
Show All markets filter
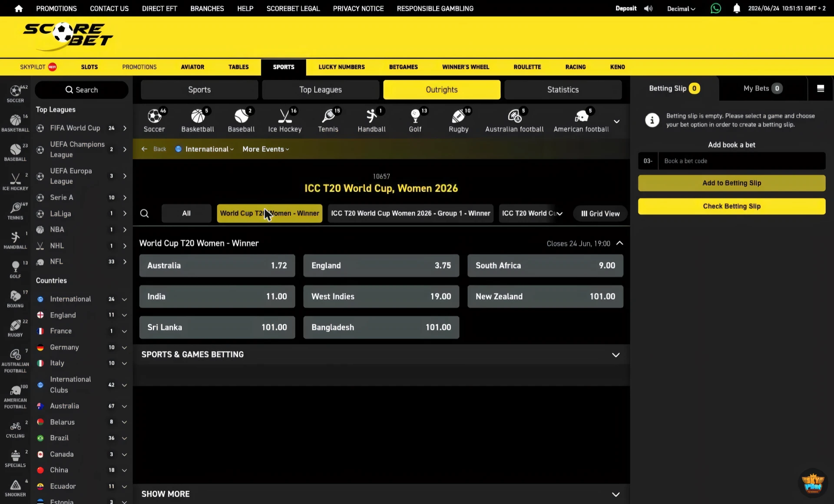point(186,214)
